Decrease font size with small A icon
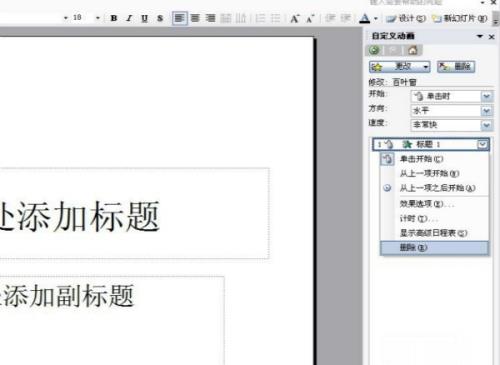 (x=310, y=19)
